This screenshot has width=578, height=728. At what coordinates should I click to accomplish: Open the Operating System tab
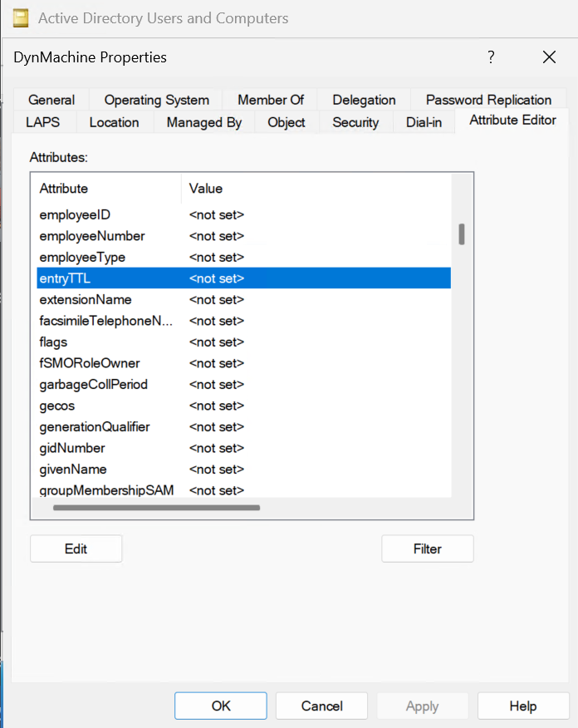pyautogui.click(x=155, y=99)
